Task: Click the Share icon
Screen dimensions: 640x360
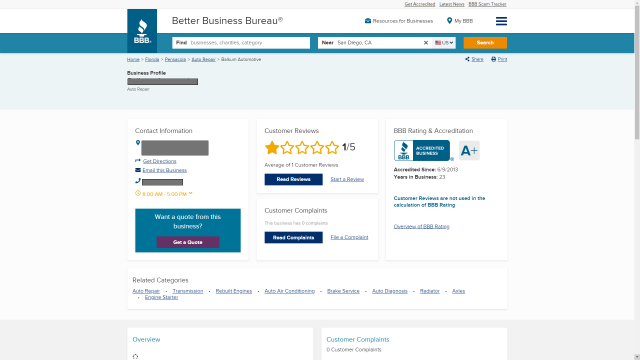Action: (x=467, y=59)
